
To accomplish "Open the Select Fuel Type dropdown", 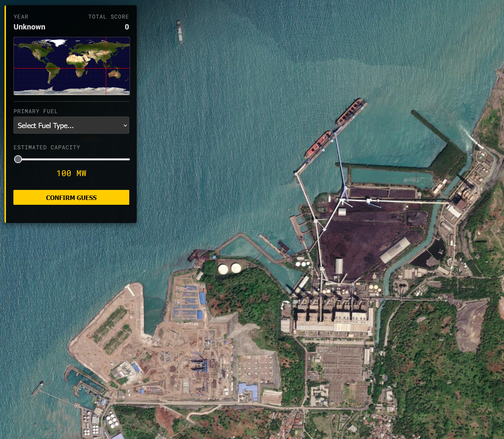I will click(x=67, y=125).
